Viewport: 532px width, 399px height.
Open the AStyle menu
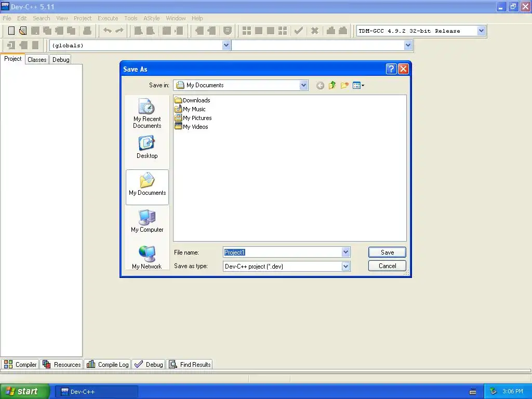point(151,18)
